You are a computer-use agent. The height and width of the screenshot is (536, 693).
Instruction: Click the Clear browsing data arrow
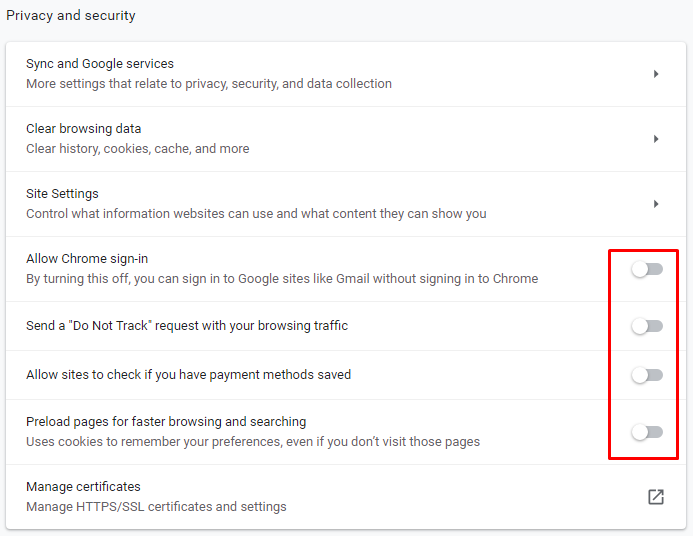click(x=656, y=139)
